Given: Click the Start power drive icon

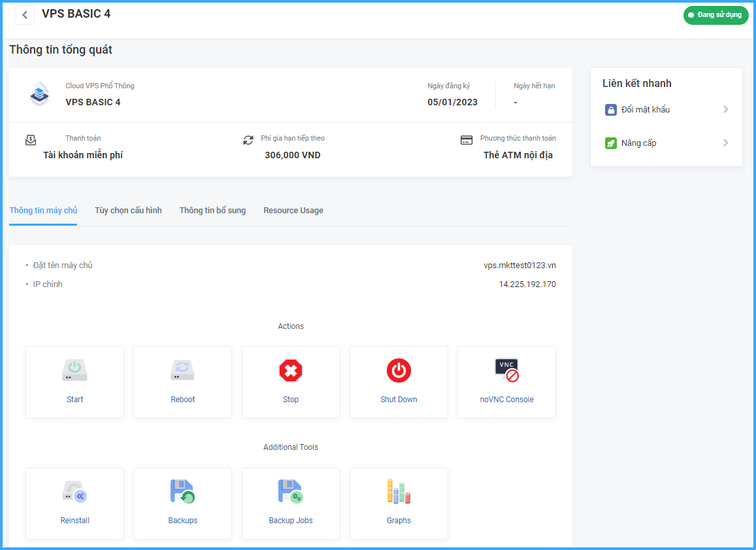Looking at the screenshot, I should 74,370.
